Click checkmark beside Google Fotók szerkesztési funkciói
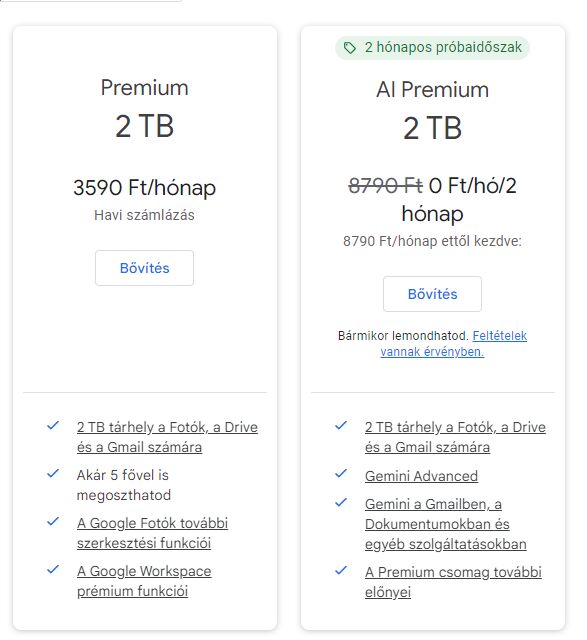This screenshot has width=587, height=640. (x=53, y=522)
